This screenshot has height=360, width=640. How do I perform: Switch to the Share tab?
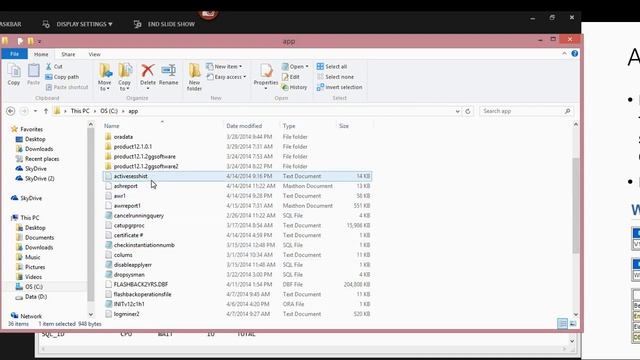pos(68,54)
